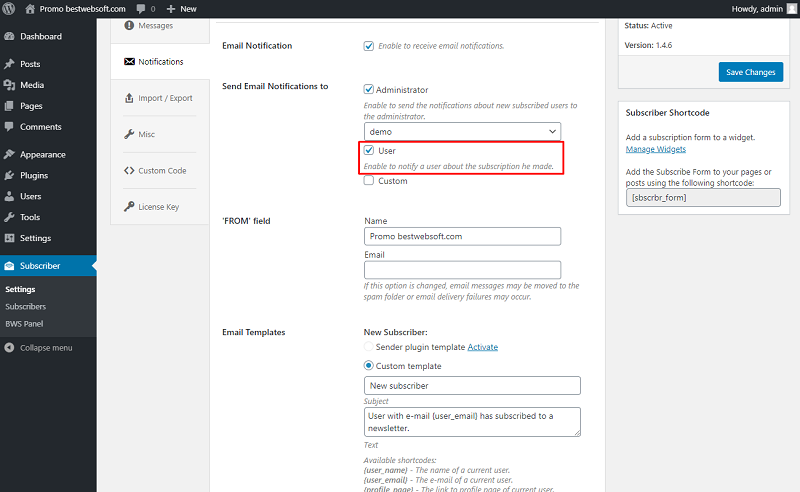800x492 pixels.
Task: Click the Settings sliders icon in sidebar
Action: click(x=9, y=238)
